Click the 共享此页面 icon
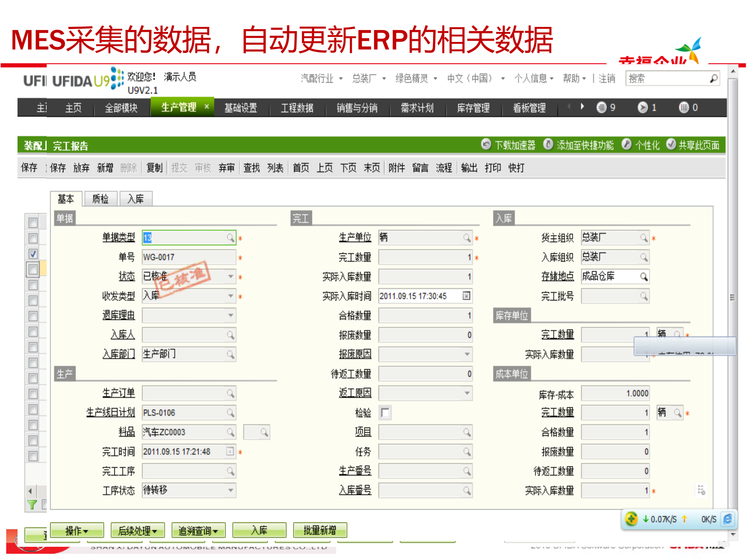 point(672,145)
